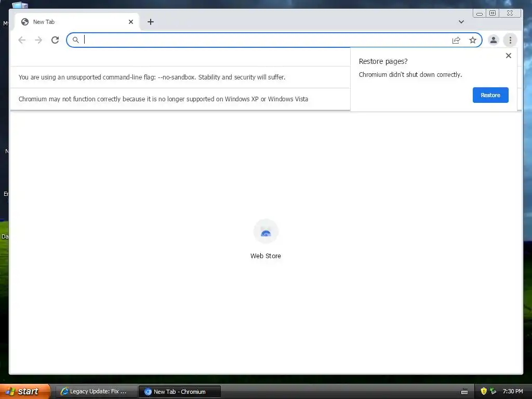Viewport: 532px width, 399px height.
Task: Click the Windows XP unsupported notice
Action: click(x=163, y=99)
